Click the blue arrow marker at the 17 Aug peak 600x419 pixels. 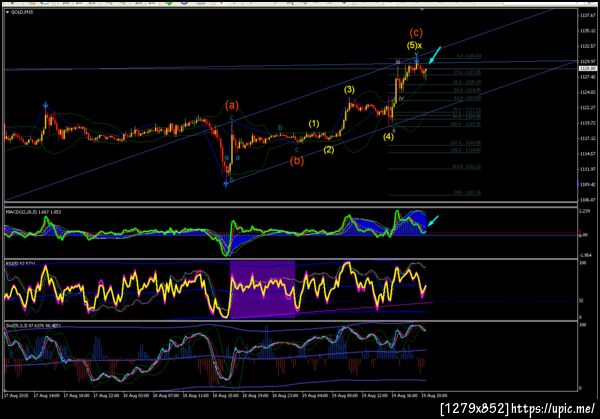[x=46, y=105]
